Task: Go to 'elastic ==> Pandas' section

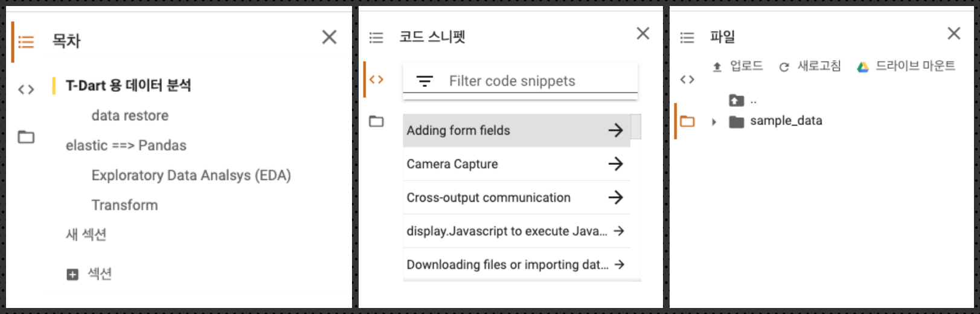Action: (x=126, y=146)
